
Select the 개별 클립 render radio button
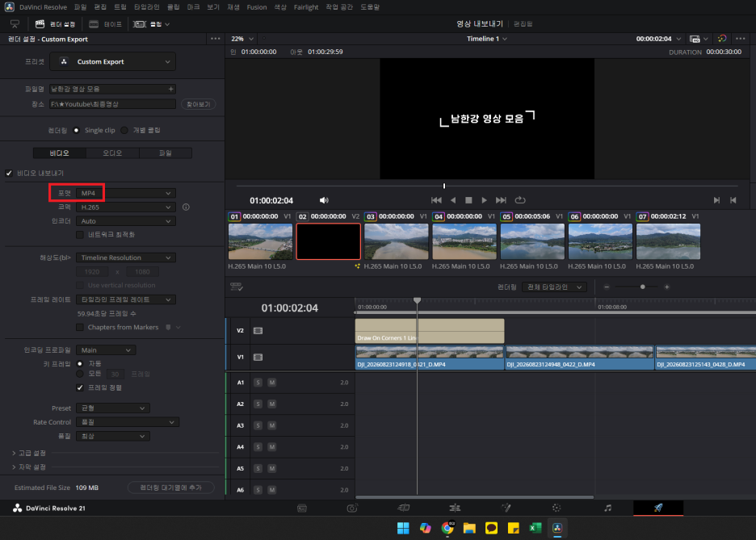[124, 130]
